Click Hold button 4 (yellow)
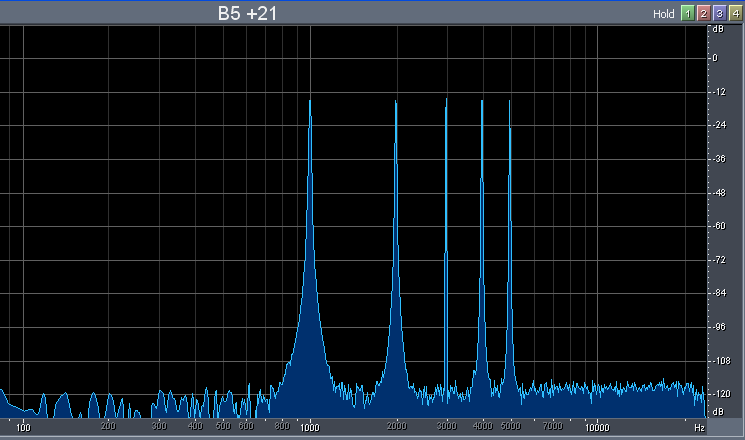 click(735, 13)
